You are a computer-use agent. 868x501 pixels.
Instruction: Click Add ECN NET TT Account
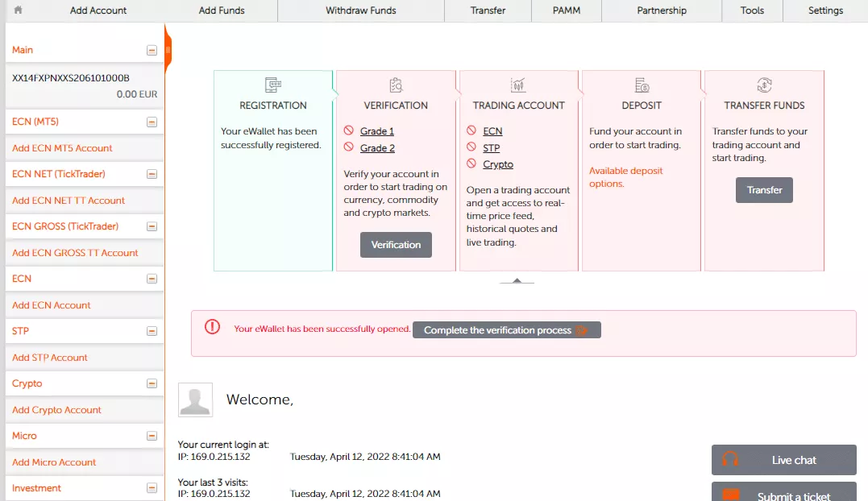(x=68, y=201)
